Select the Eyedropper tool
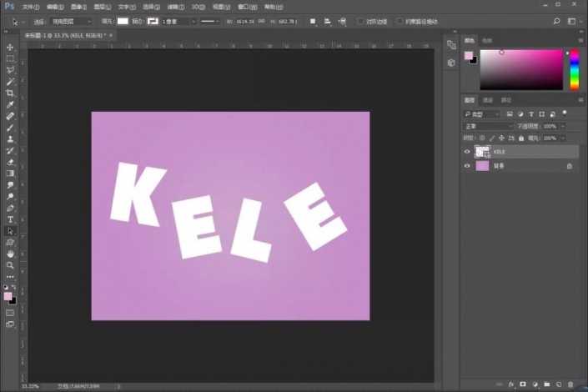This screenshot has width=588, height=392. pos(10,105)
